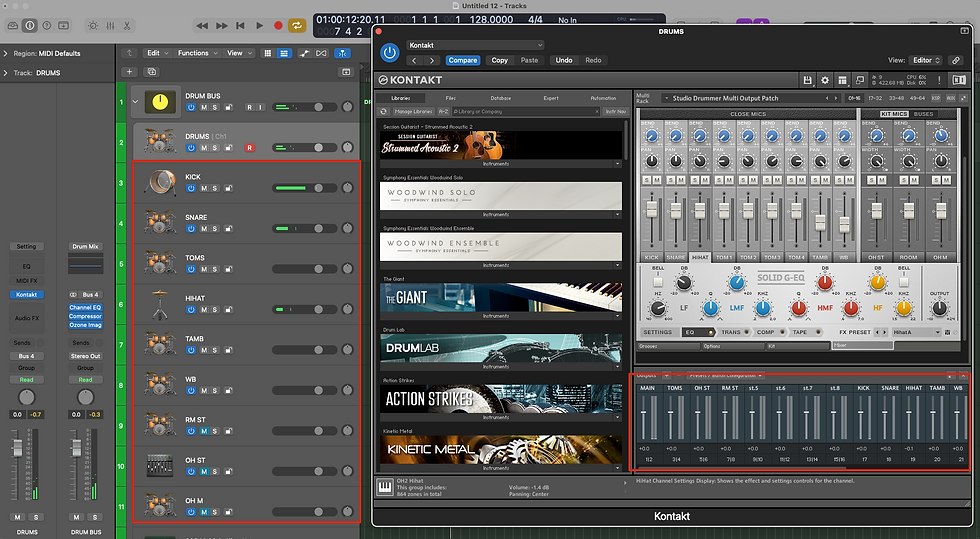The width and height of the screenshot is (980, 539).
Task: Click the Library or Company search field
Action: tap(526, 111)
